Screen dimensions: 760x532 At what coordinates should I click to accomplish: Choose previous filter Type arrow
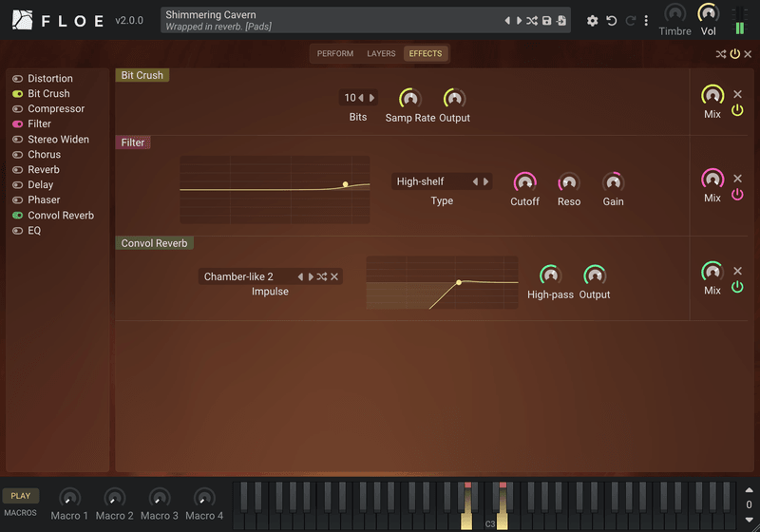[x=476, y=181]
